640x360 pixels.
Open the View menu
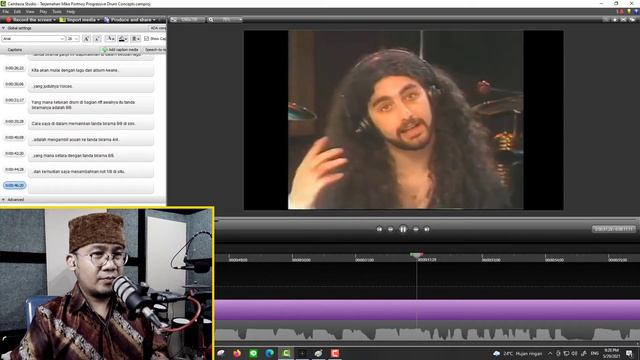[x=30, y=12]
